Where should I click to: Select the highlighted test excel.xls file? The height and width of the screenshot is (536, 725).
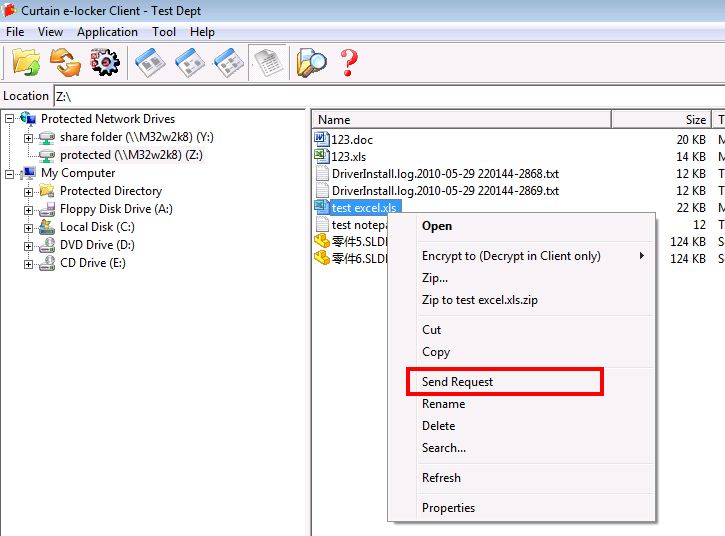[x=364, y=208]
